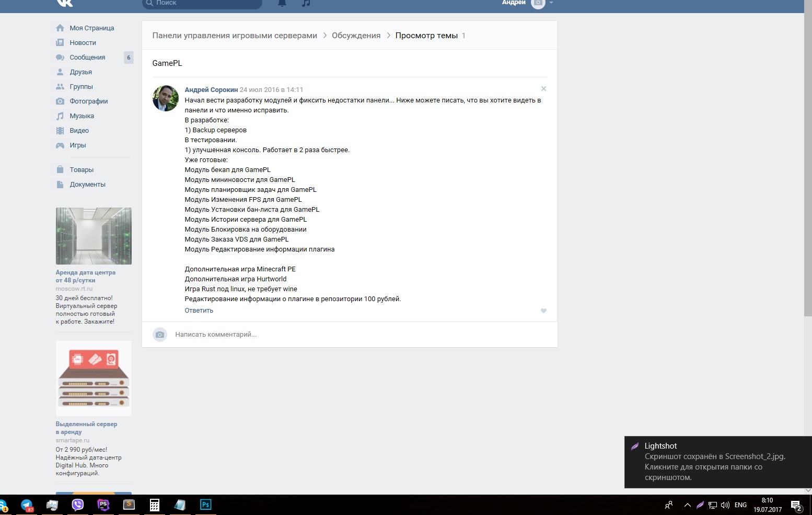812x515 pixels.
Task: Open Telegram from the taskbar
Action: pos(27,505)
